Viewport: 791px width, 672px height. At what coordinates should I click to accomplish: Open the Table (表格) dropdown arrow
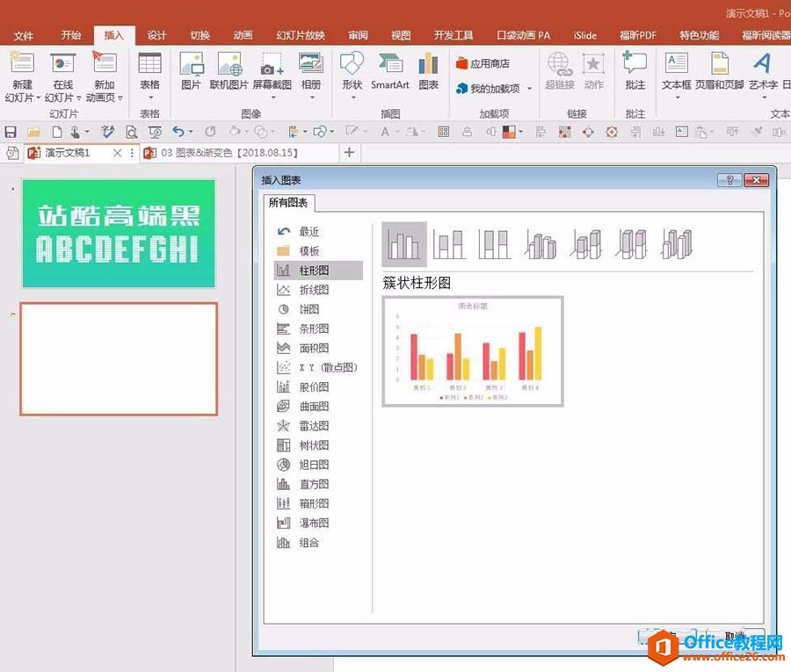click(x=150, y=98)
